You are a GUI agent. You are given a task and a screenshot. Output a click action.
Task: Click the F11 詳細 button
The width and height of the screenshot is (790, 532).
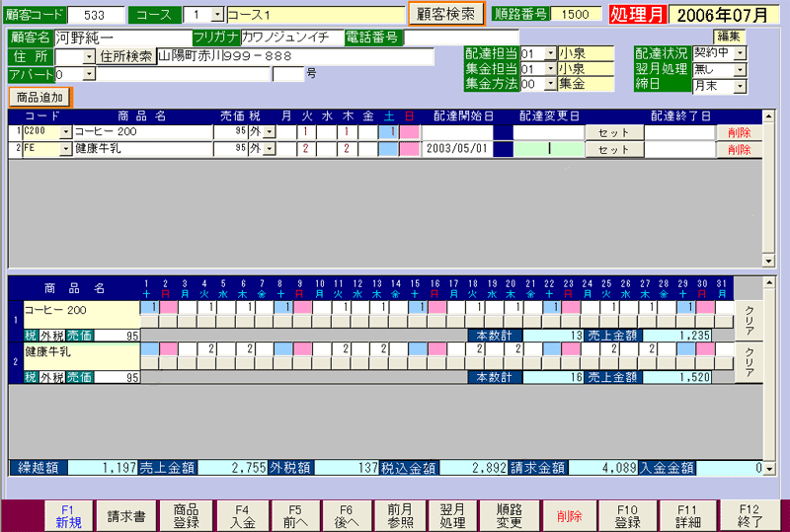[x=687, y=516]
